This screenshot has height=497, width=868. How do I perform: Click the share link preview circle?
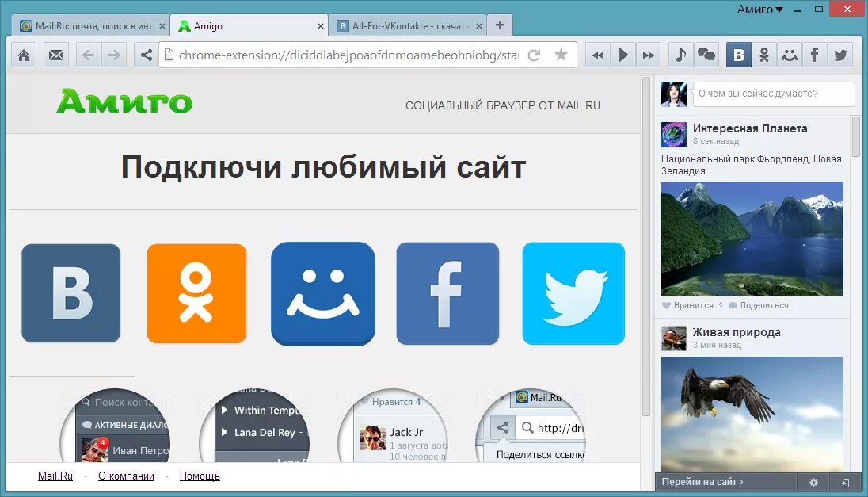(x=531, y=426)
